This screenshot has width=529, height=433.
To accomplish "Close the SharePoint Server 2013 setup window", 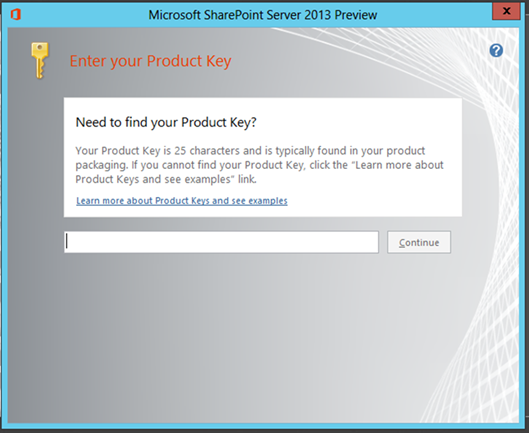I will pyautogui.click(x=506, y=11).
